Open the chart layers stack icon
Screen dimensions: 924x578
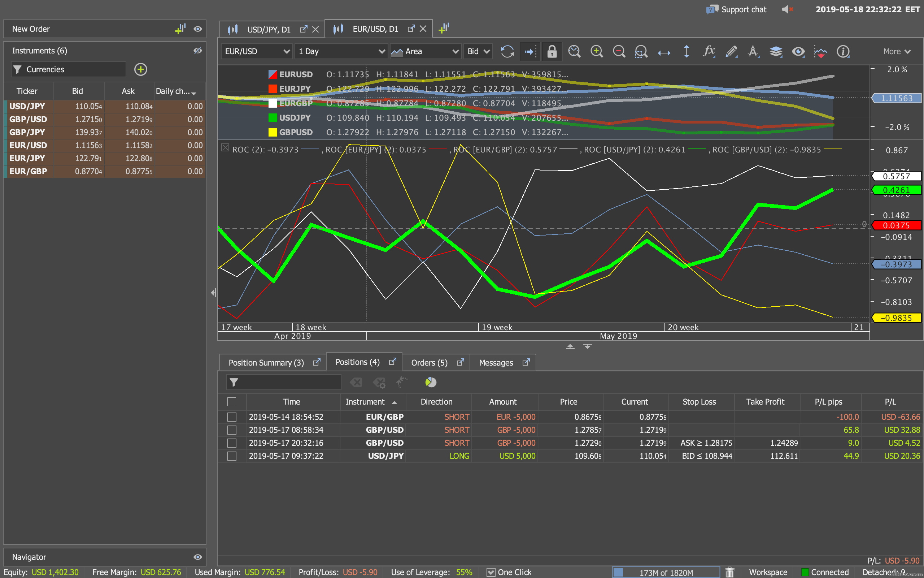[x=776, y=51]
